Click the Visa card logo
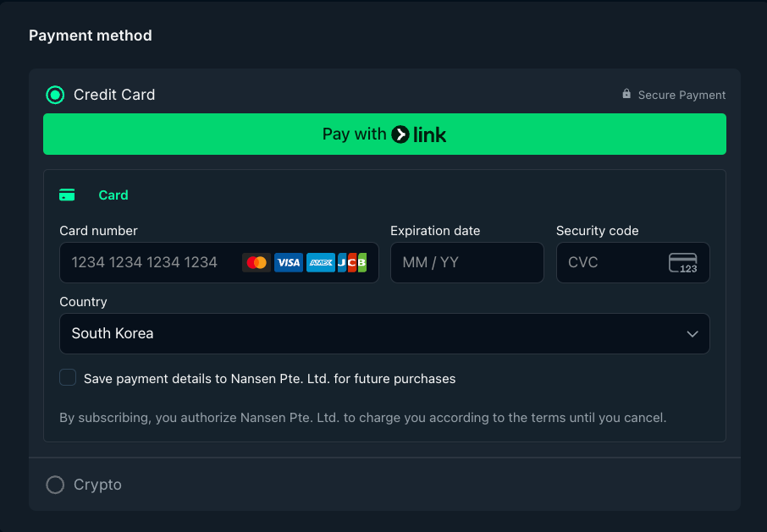Screen dimensions: 767x532 point(289,263)
